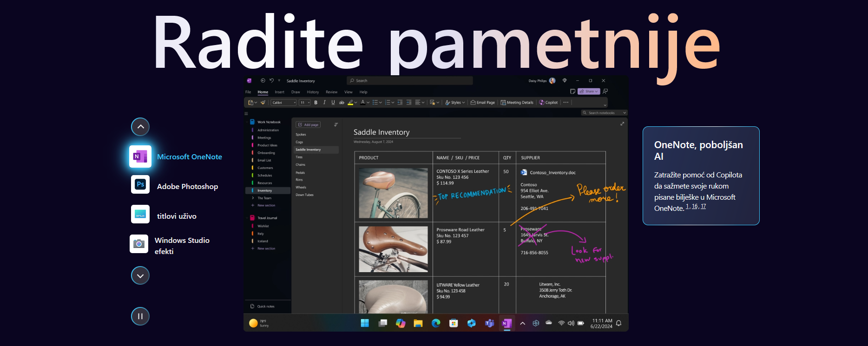Viewport: 868px width, 346px height.
Task: Open Quick notes at sidebar bottom
Action: pos(263,307)
